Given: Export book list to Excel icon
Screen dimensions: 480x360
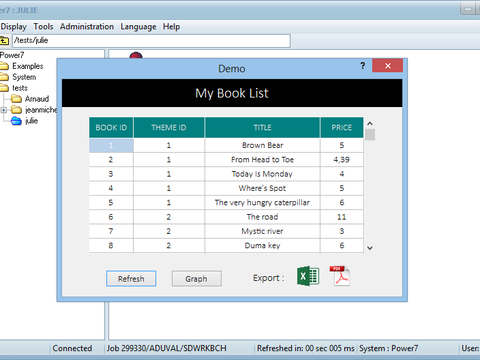Looking at the screenshot, I should [x=308, y=276].
